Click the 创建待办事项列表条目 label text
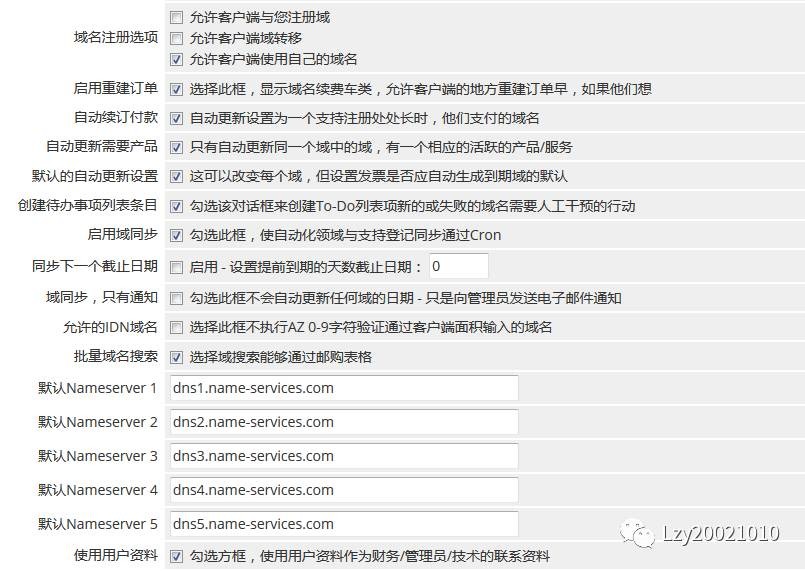The image size is (805, 571). click(x=87, y=205)
